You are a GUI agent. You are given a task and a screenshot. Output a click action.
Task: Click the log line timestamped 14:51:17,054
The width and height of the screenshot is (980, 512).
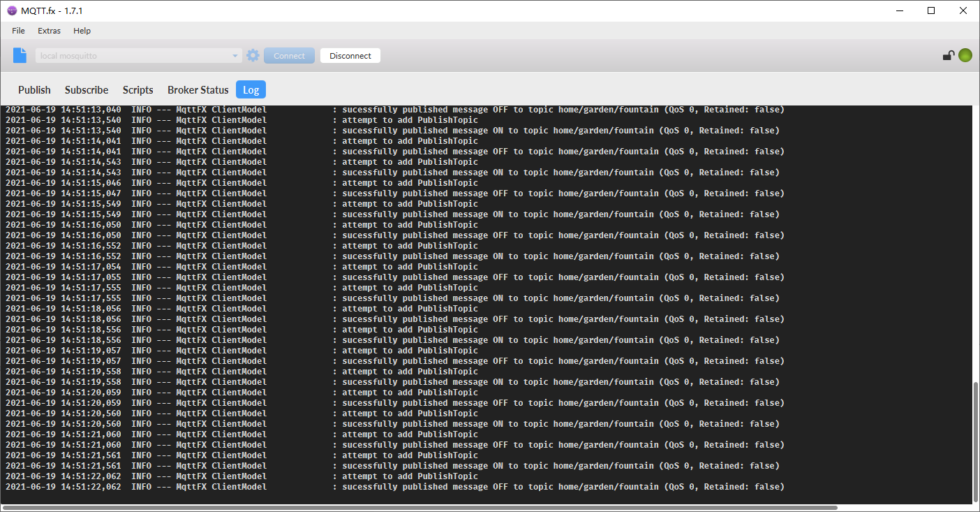(x=242, y=267)
